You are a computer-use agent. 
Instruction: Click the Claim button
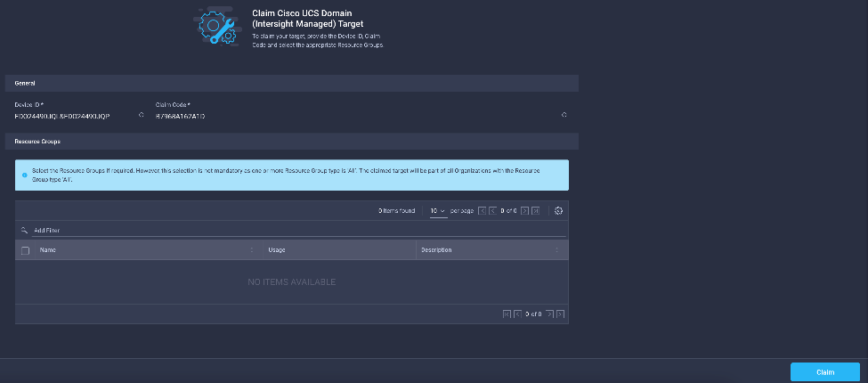coord(824,372)
